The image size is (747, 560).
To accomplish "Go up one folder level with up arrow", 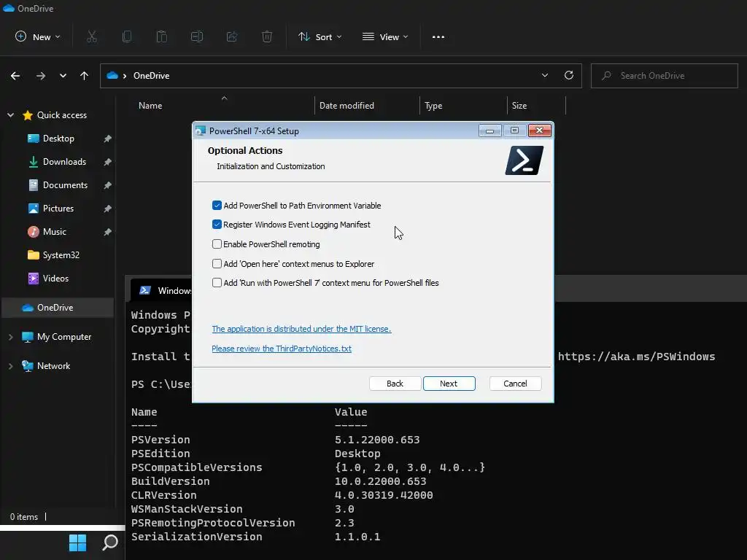I will coord(85,76).
